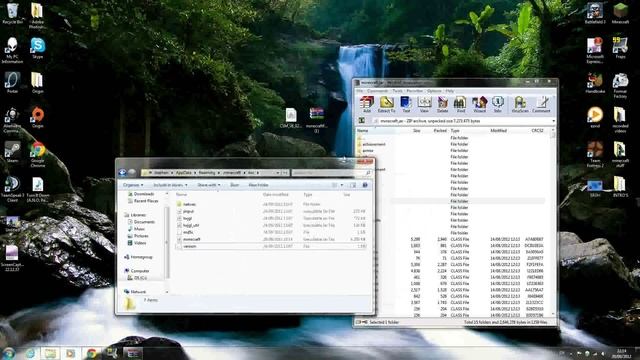640x360 pixels.
Task: Open the Portal desktop shortcut
Action: point(12,82)
